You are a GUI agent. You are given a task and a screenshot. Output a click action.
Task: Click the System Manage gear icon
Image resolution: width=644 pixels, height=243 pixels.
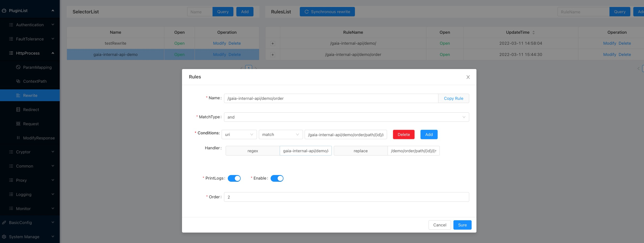pos(4,237)
